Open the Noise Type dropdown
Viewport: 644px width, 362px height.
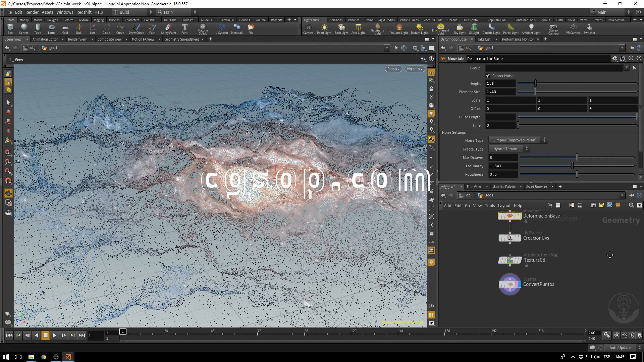click(518, 140)
